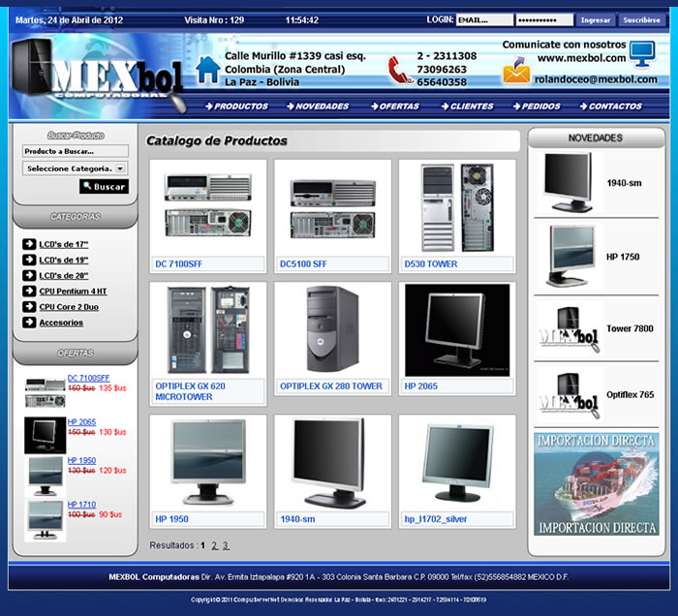The width and height of the screenshot is (678, 616).
Task: Focus the EMAIL login field
Action: (484, 20)
